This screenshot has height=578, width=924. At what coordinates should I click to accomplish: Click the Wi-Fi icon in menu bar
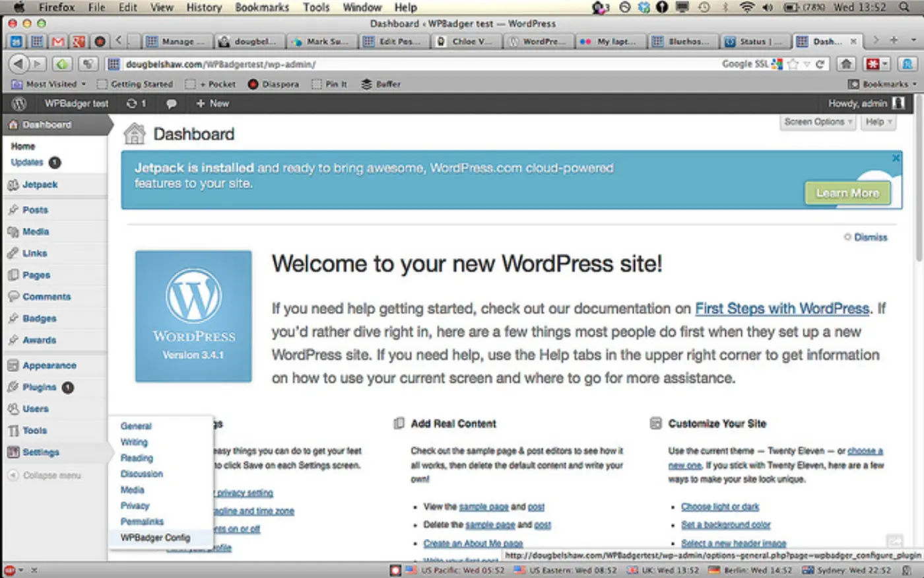[x=746, y=8]
